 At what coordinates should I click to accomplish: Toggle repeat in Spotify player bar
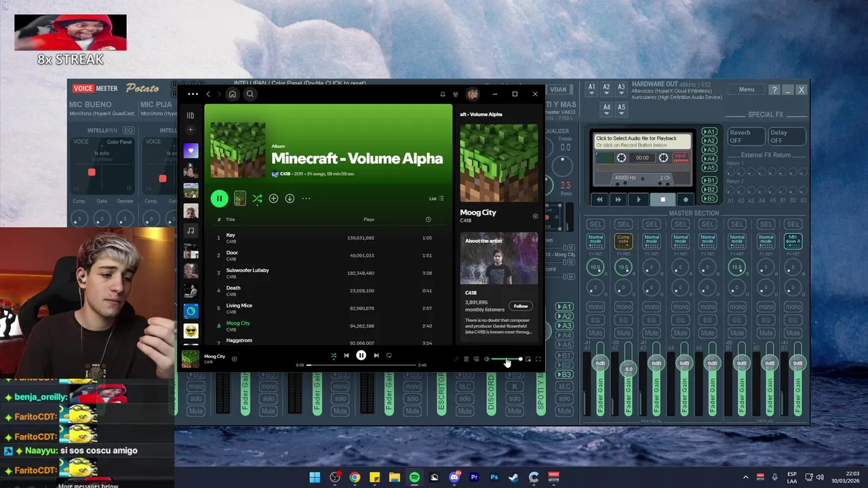coord(389,355)
